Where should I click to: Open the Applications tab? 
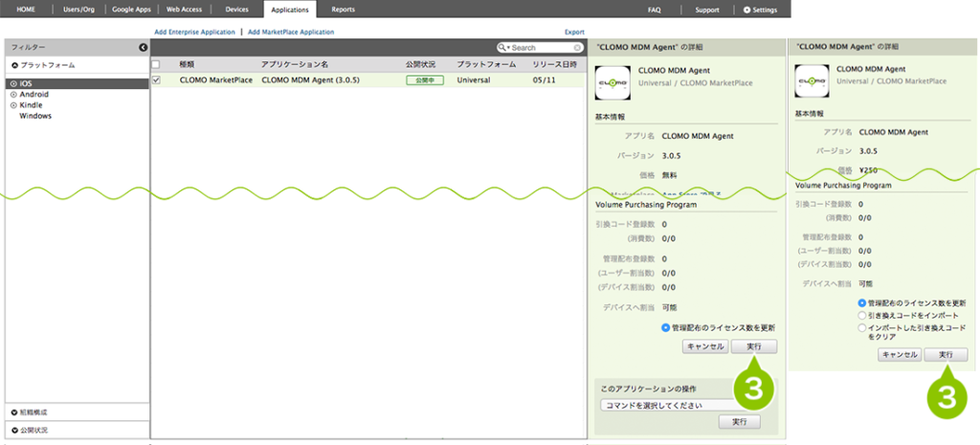coord(290,10)
